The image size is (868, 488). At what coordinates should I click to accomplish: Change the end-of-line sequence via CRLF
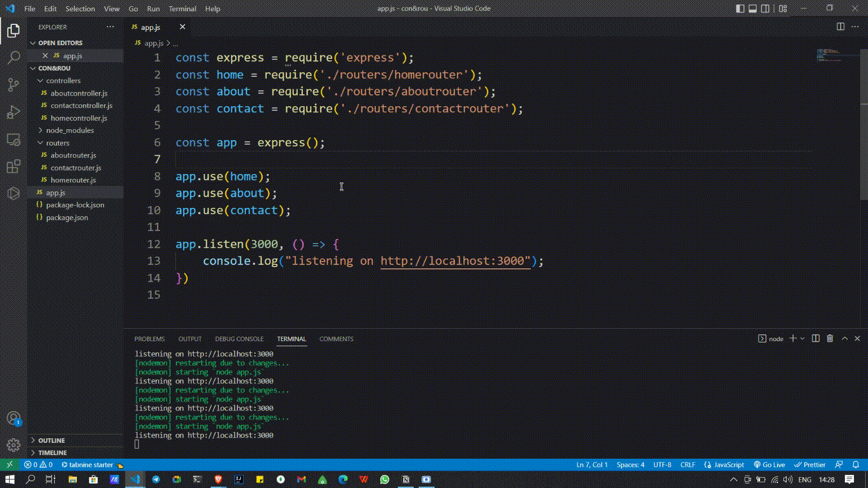688,465
